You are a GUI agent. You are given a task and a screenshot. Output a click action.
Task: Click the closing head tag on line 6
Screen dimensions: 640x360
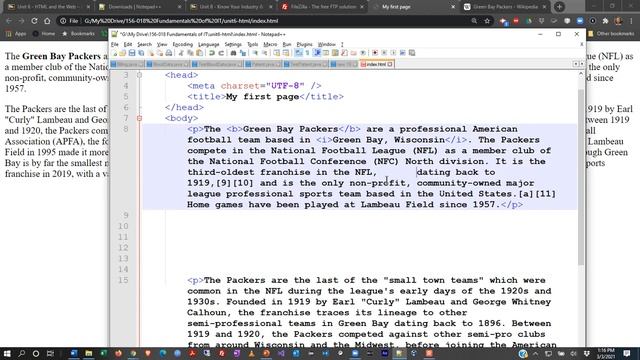184,107
